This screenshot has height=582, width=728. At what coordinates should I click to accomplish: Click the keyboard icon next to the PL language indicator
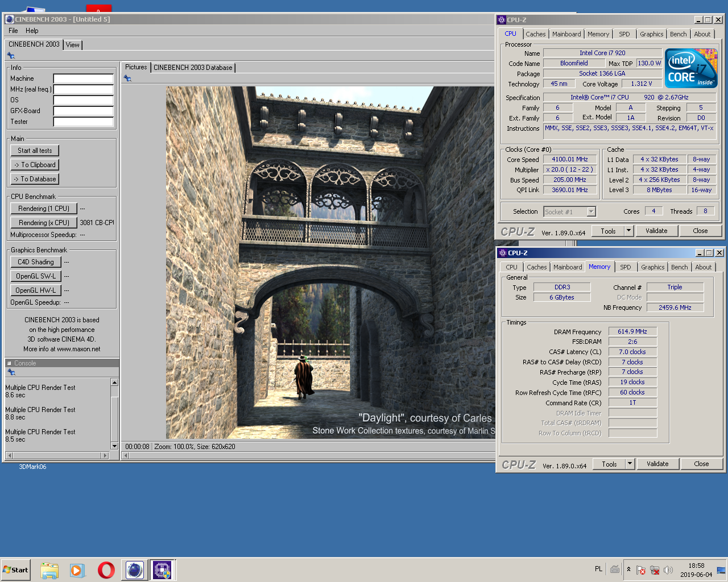615,569
